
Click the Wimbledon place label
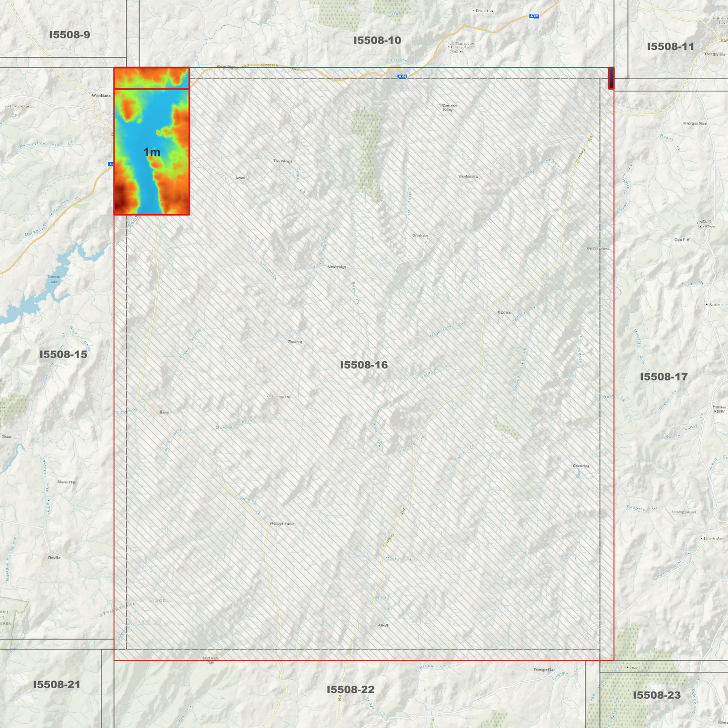click(468, 177)
